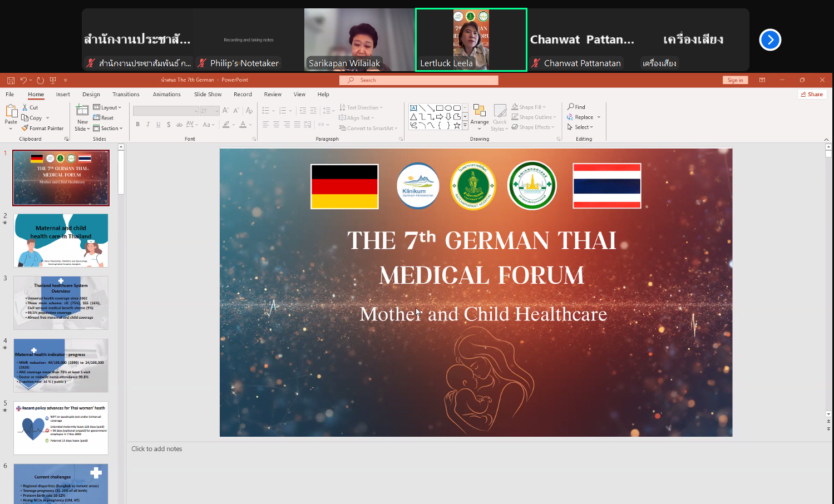The width and height of the screenshot is (834, 504).
Task: Open the Layout dropdown
Action: pos(107,107)
